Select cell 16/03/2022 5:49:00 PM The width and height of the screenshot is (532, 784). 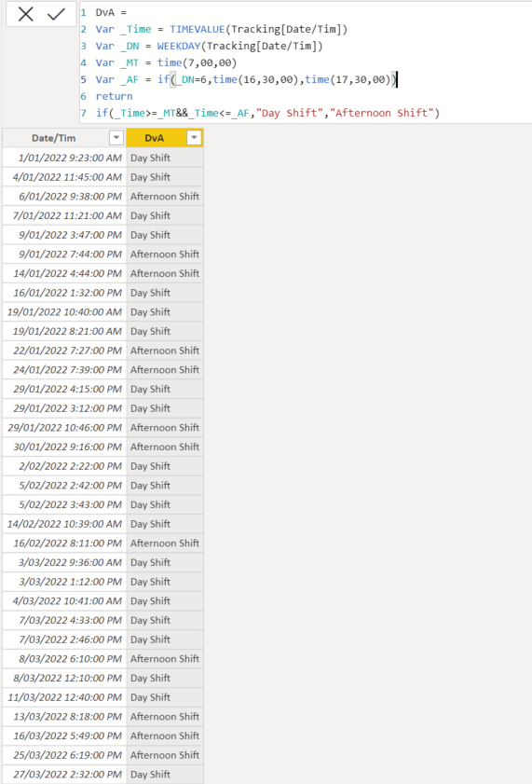tap(64, 736)
